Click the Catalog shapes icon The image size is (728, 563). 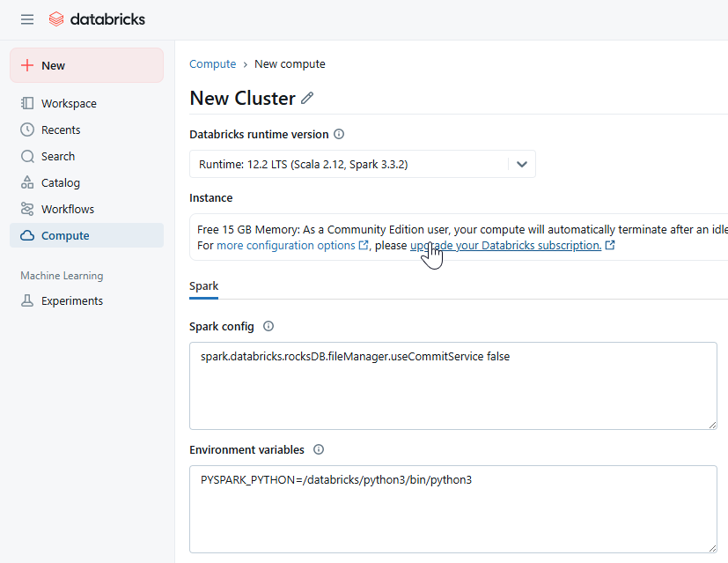tap(27, 182)
